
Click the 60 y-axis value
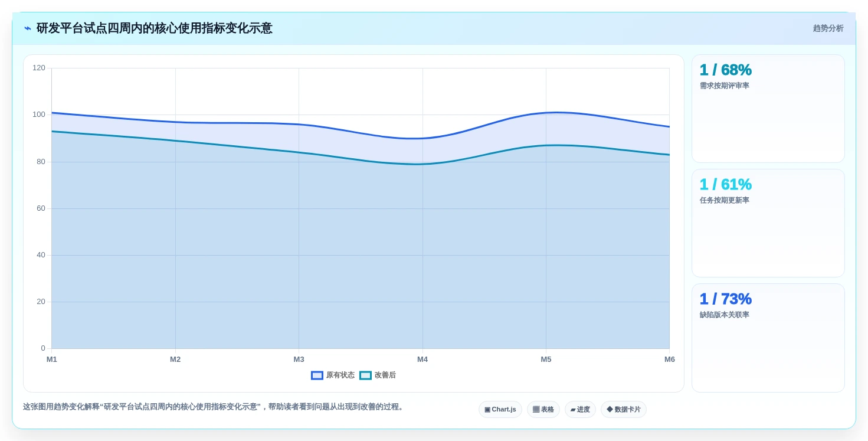click(41, 208)
